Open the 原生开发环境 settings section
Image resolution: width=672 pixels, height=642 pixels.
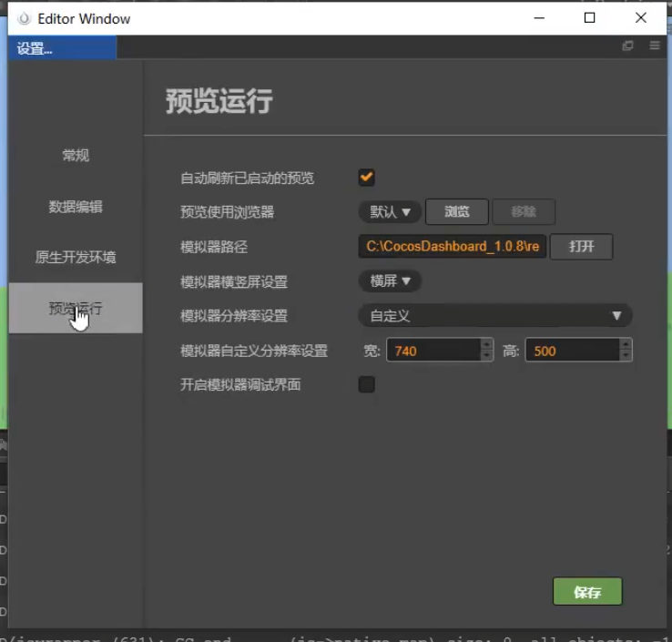coord(76,257)
